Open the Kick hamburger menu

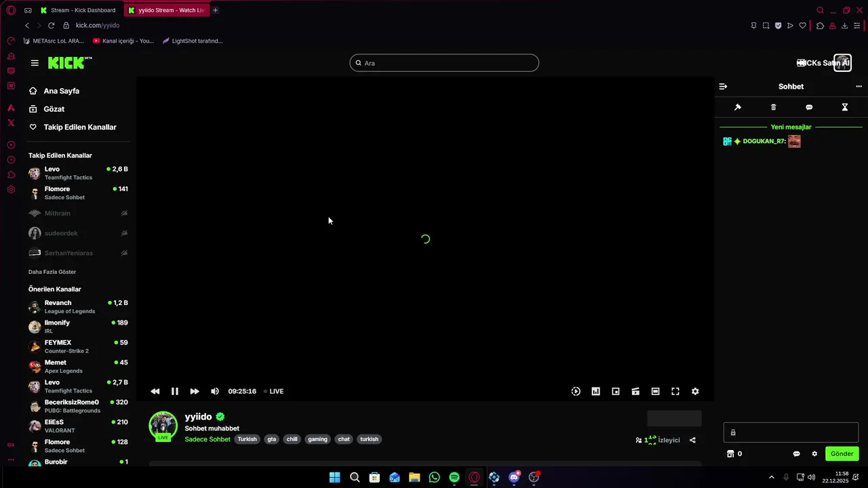tap(35, 63)
